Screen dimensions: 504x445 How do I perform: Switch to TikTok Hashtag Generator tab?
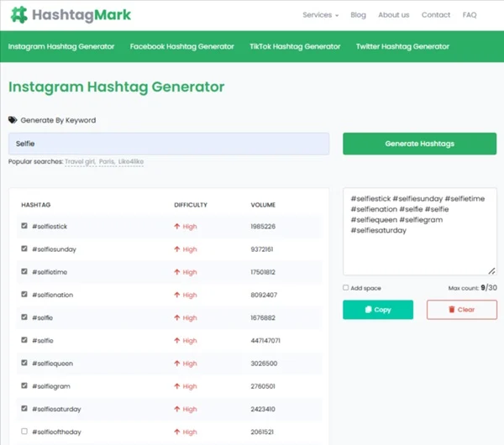point(295,46)
